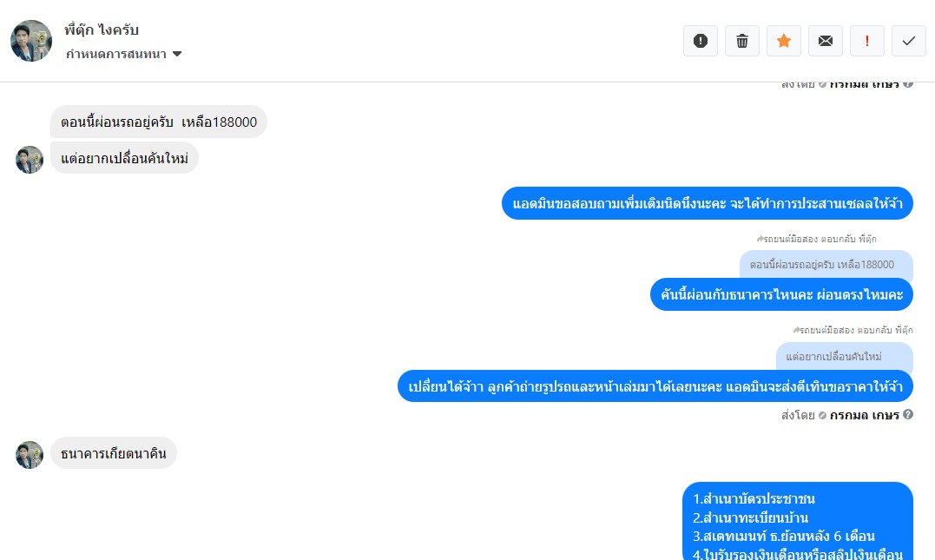Screen dimensions: 935x560
Task: Click the orange star icon
Action: pyautogui.click(x=784, y=41)
